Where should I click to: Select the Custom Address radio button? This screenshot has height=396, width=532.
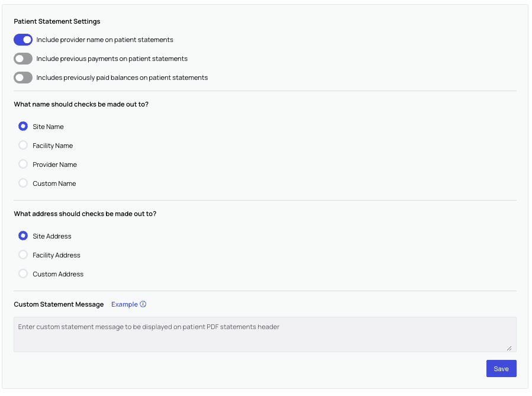coord(23,273)
